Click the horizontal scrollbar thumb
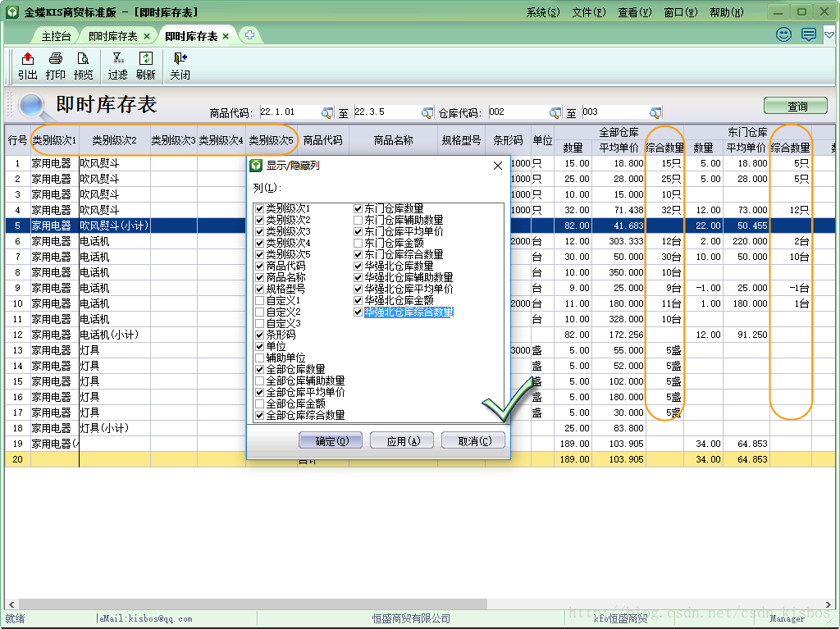This screenshot has width=840, height=629. click(x=253, y=604)
